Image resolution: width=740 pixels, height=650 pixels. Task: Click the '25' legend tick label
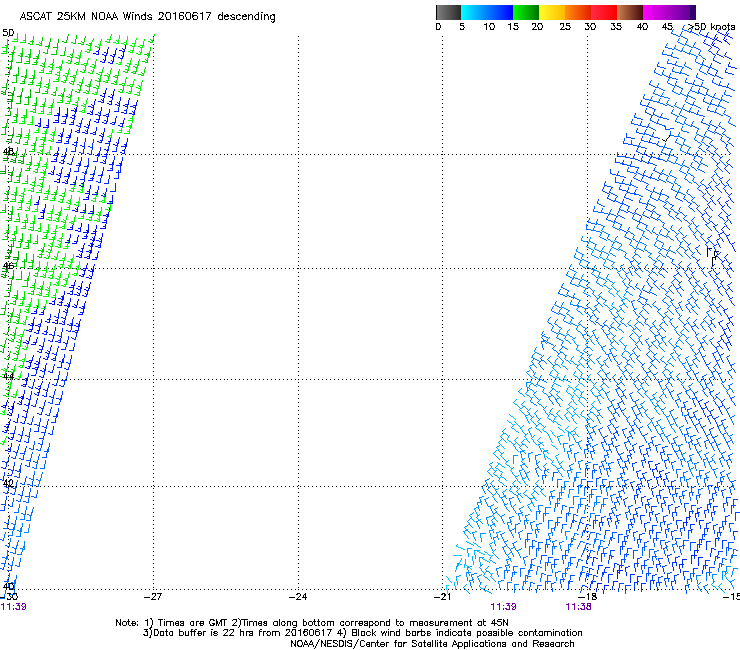click(565, 27)
